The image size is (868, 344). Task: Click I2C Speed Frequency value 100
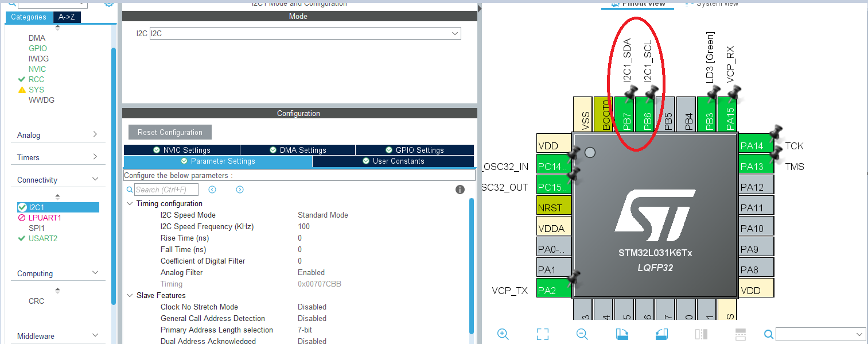(303, 226)
